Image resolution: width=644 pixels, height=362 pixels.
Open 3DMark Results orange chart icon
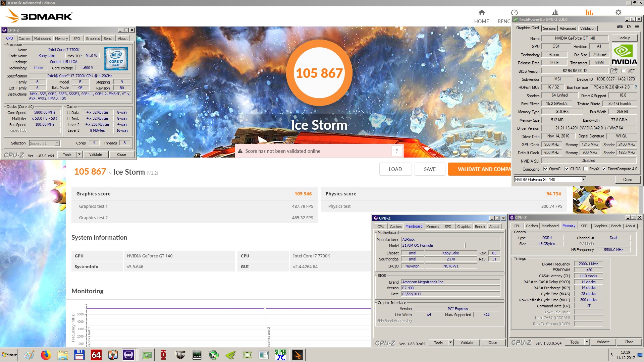(x=589, y=12)
